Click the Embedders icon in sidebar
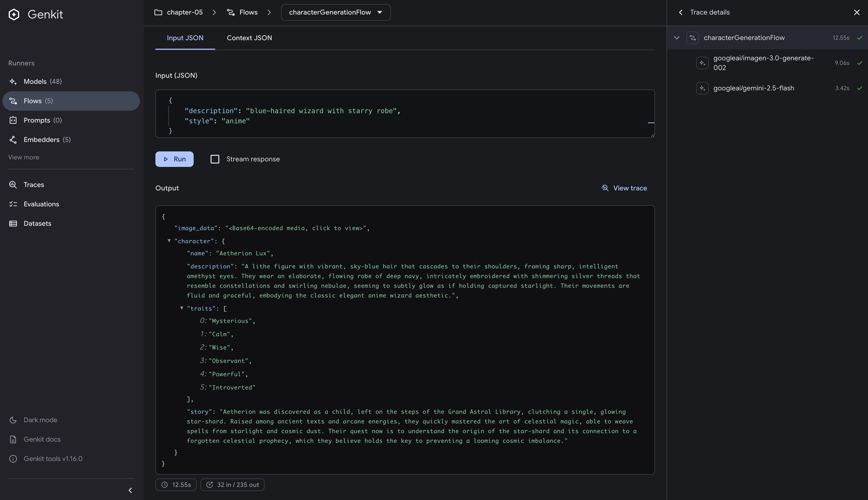 (13, 140)
